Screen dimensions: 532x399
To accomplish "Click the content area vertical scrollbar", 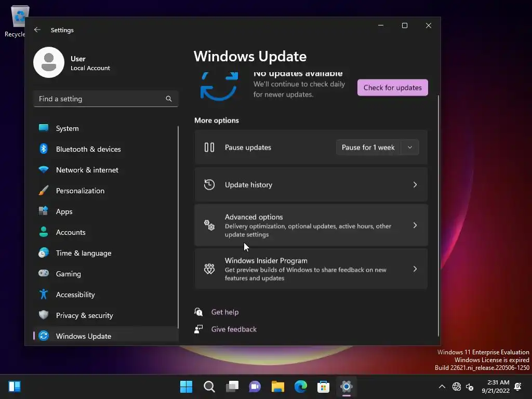I will click(x=438, y=216).
